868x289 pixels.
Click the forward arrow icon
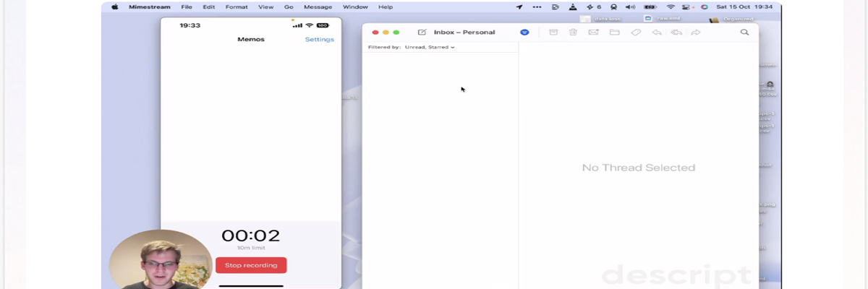pyautogui.click(x=696, y=33)
